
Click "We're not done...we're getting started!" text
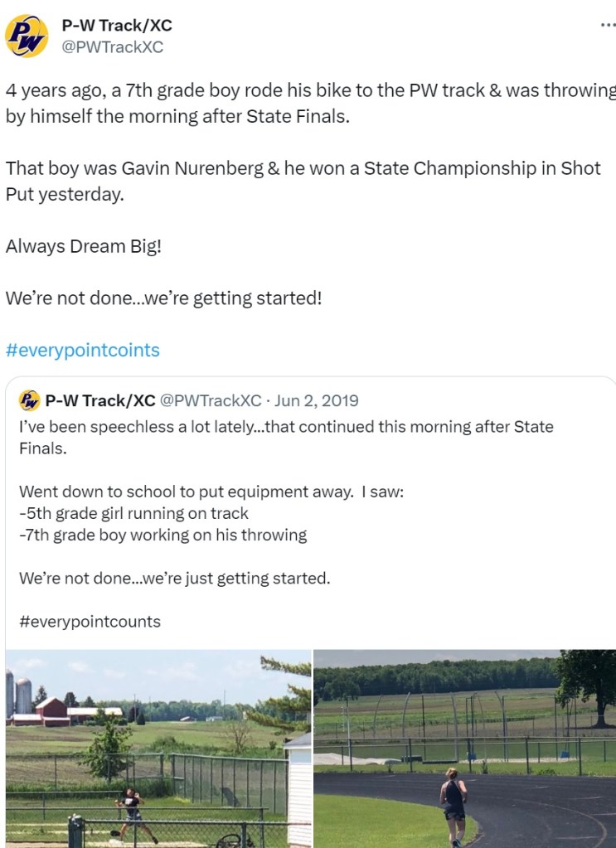pos(163,298)
